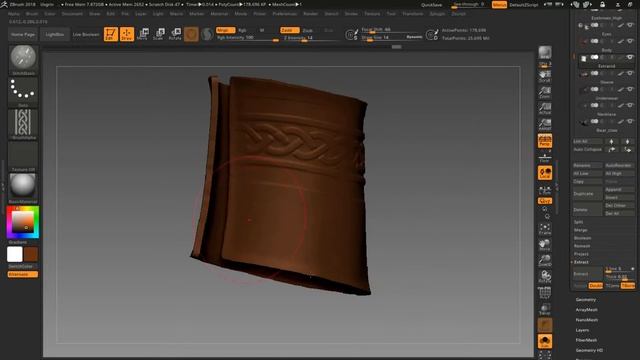Click the Zoom3D icon

coord(545,261)
